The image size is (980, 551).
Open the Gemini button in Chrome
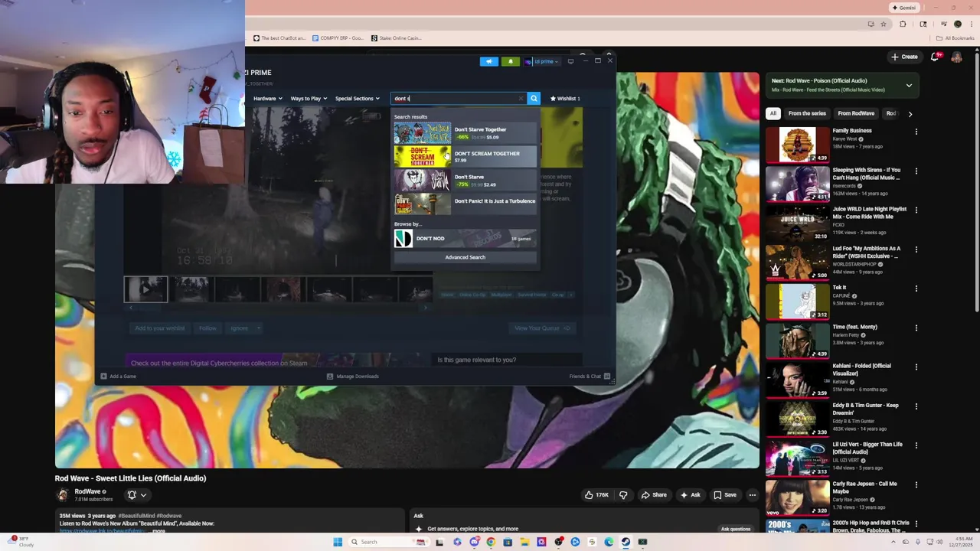pyautogui.click(x=904, y=8)
